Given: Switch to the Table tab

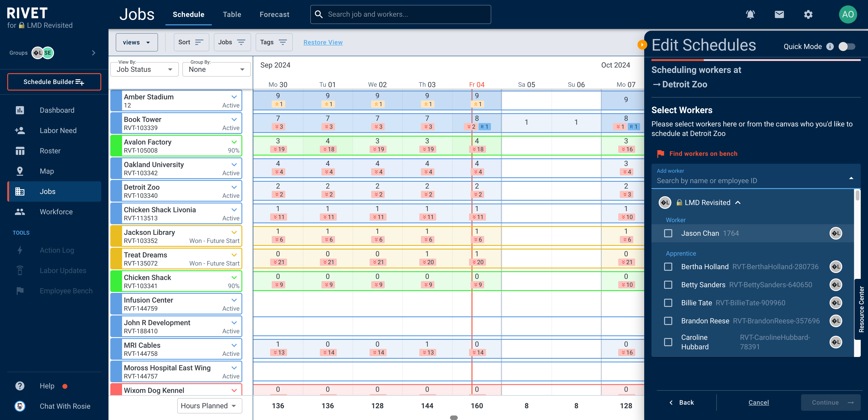Looking at the screenshot, I should click(232, 14).
